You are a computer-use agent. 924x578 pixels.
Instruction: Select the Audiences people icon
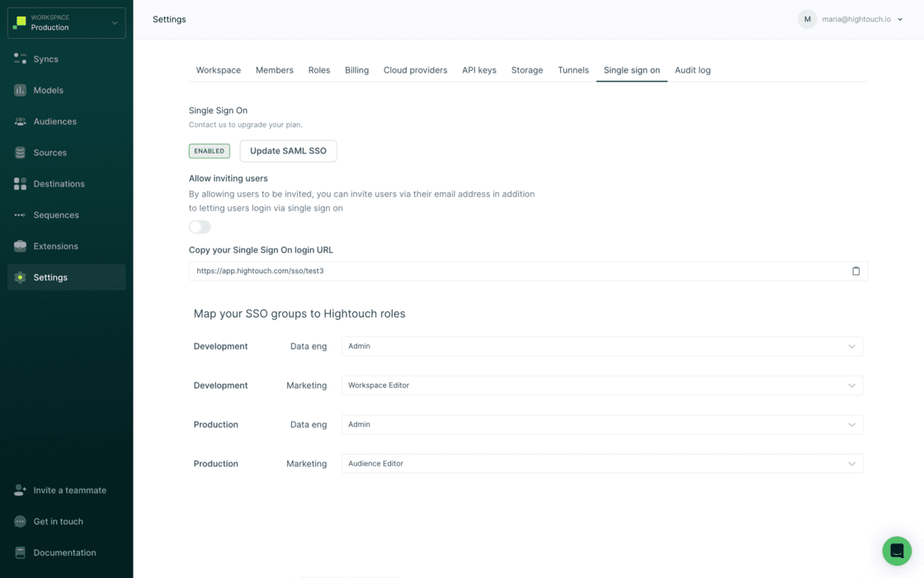click(x=20, y=121)
